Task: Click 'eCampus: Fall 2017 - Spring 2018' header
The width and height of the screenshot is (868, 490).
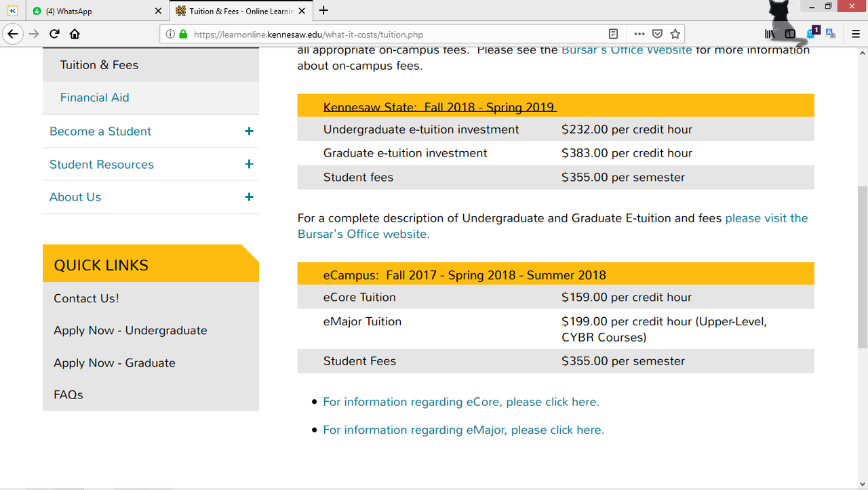Action: (465, 275)
